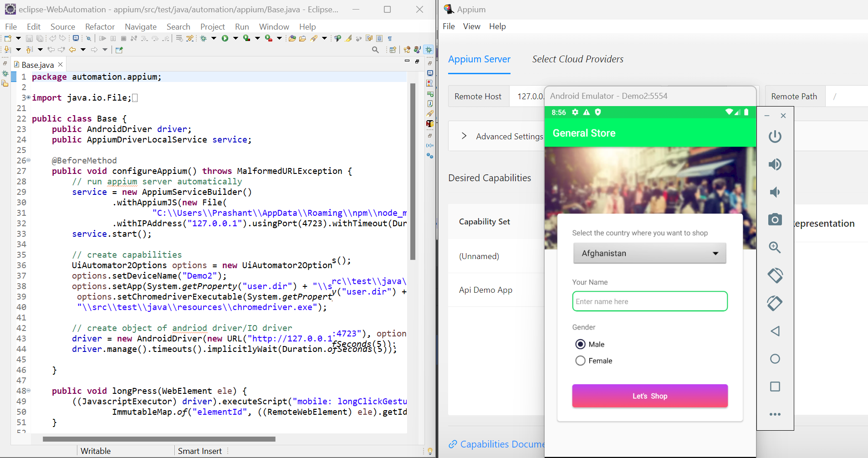The image size is (868, 458).
Task: Click the Open Perspective icon
Action: coord(393,50)
